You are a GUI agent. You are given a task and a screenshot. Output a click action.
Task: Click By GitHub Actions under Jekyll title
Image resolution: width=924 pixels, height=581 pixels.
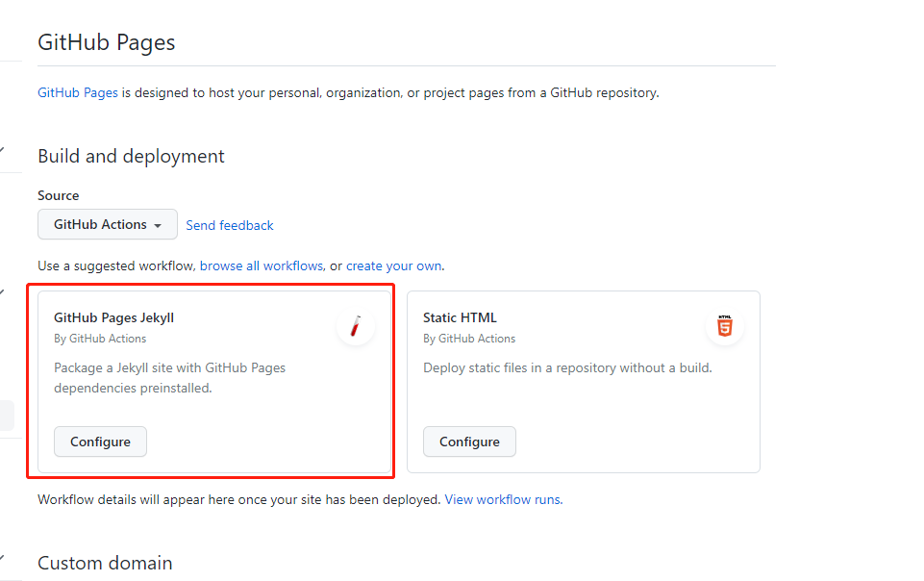click(x=100, y=339)
